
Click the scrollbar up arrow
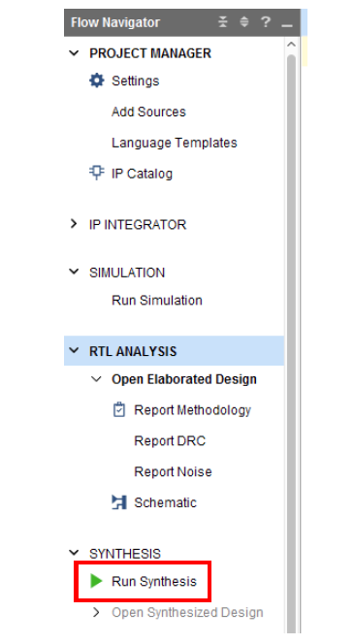pos(291,44)
